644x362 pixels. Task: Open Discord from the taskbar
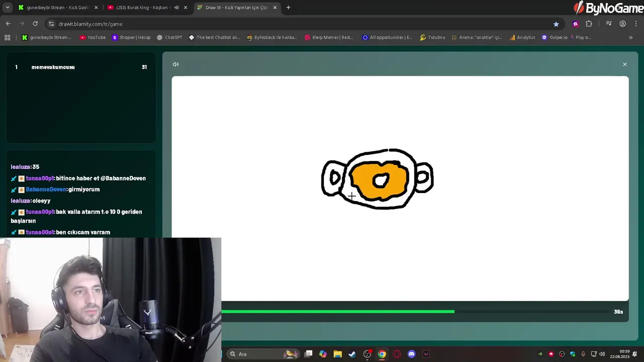coord(412,354)
